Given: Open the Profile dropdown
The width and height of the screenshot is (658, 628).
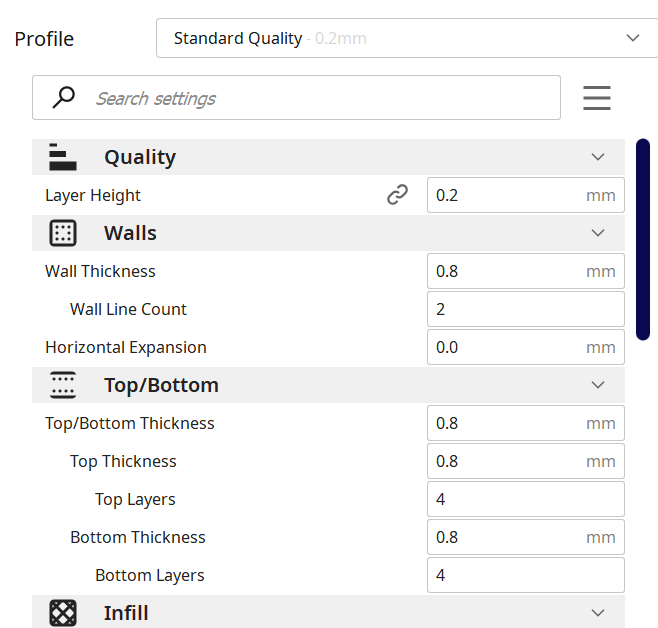Looking at the screenshot, I should click(406, 38).
